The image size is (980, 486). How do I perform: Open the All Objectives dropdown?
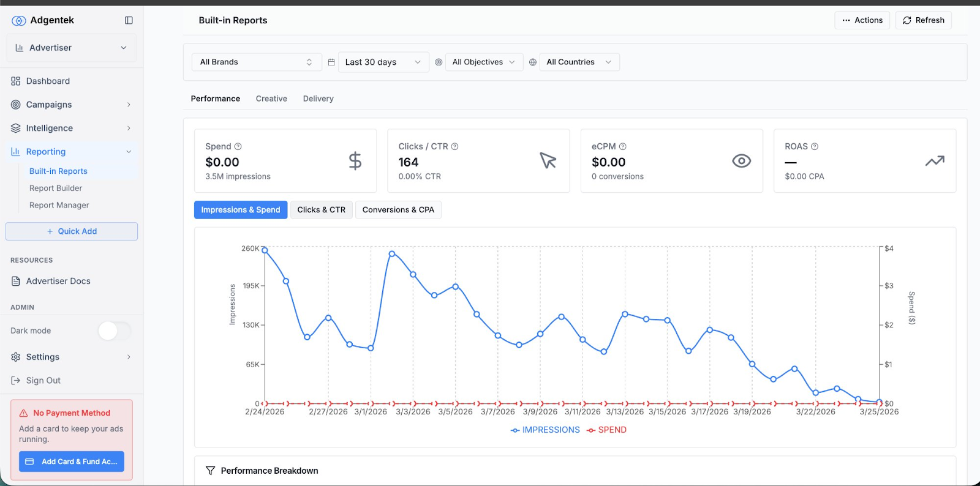pos(484,62)
